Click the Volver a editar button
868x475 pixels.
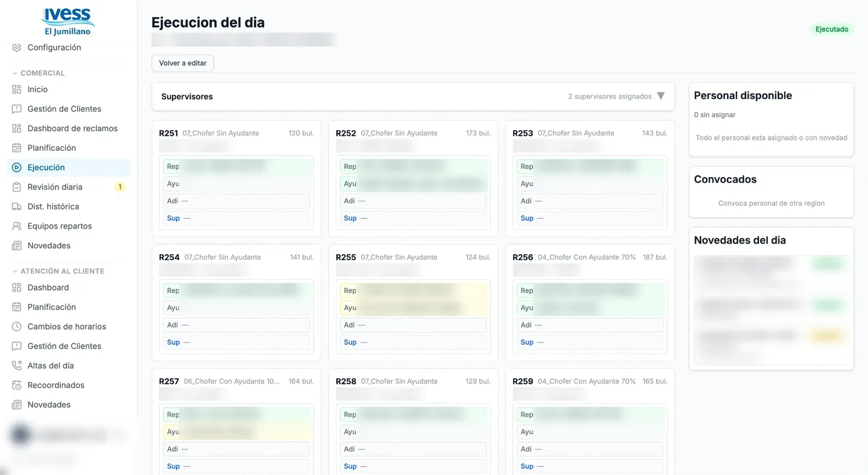pyautogui.click(x=183, y=64)
